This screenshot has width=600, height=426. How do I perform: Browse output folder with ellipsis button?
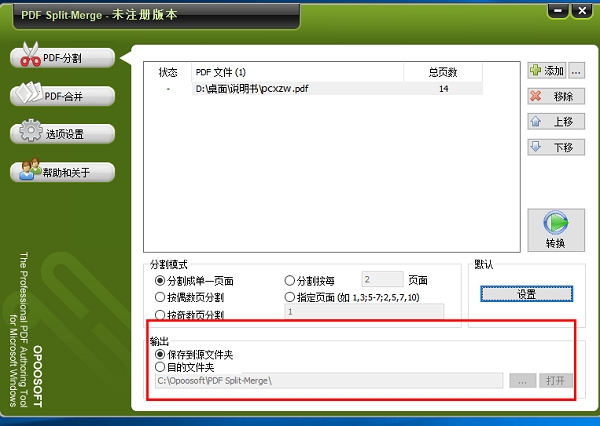(523, 381)
